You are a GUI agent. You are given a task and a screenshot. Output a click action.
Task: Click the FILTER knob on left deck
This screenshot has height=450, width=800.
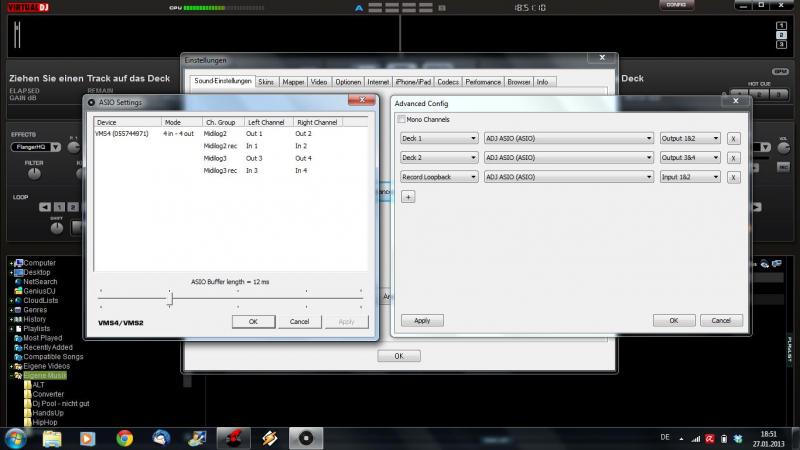click(34, 174)
